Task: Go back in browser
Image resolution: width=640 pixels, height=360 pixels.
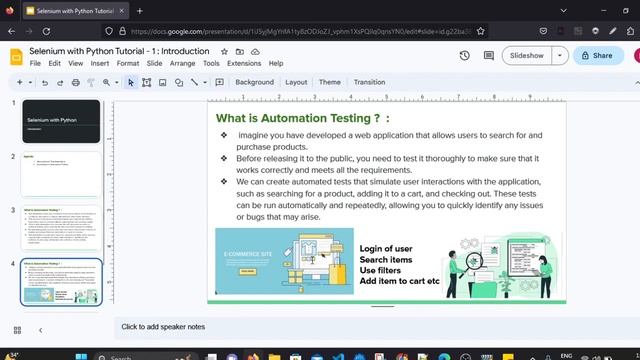Action: (x=11, y=31)
